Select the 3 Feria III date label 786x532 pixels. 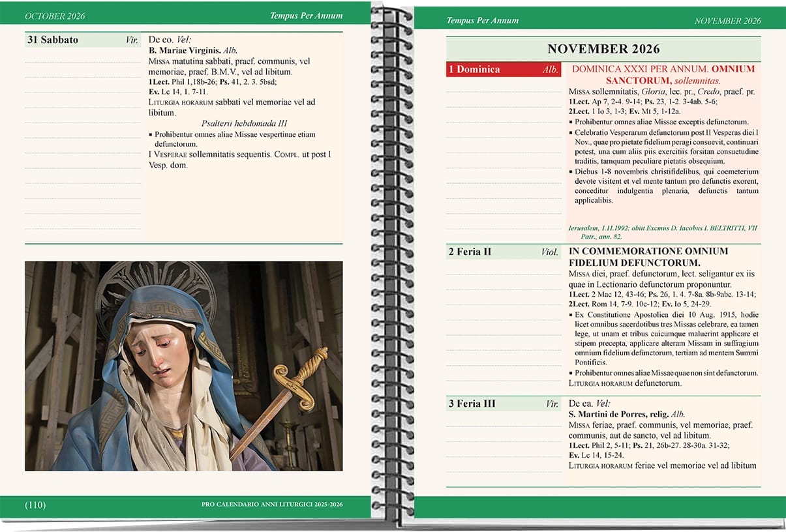[472, 404]
